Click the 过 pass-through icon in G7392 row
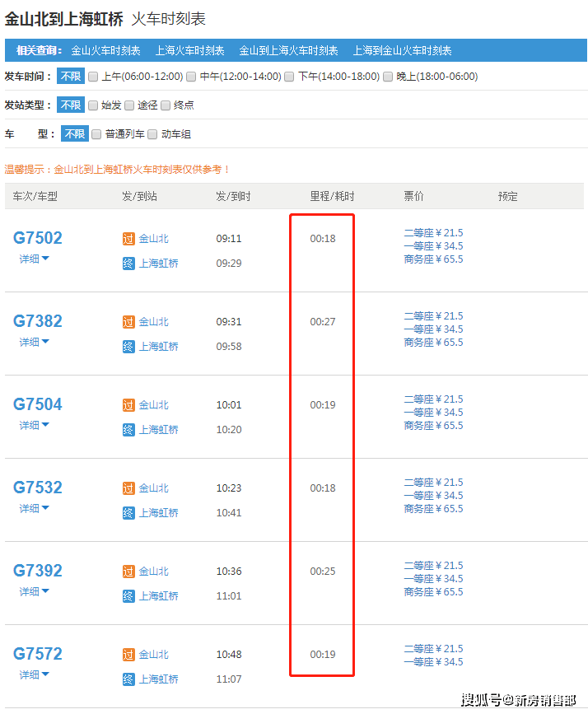The image size is (588, 714). coord(128,572)
